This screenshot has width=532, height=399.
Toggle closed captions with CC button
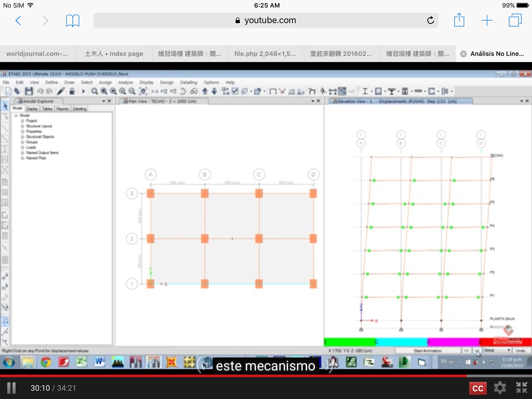478,388
